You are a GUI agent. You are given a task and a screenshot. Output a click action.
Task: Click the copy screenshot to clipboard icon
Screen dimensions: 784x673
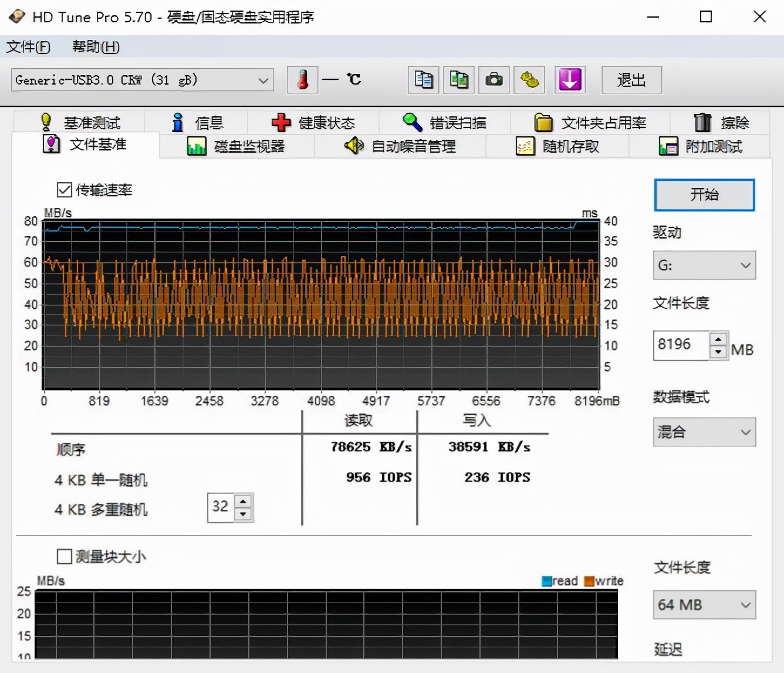click(x=458, y=80)
